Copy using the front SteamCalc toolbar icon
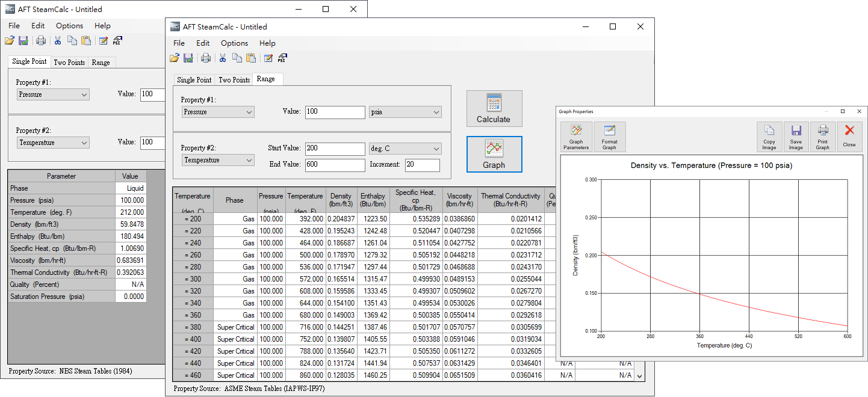Image resolution: width=868 pixels, height=397 pixels. [237, 58]
